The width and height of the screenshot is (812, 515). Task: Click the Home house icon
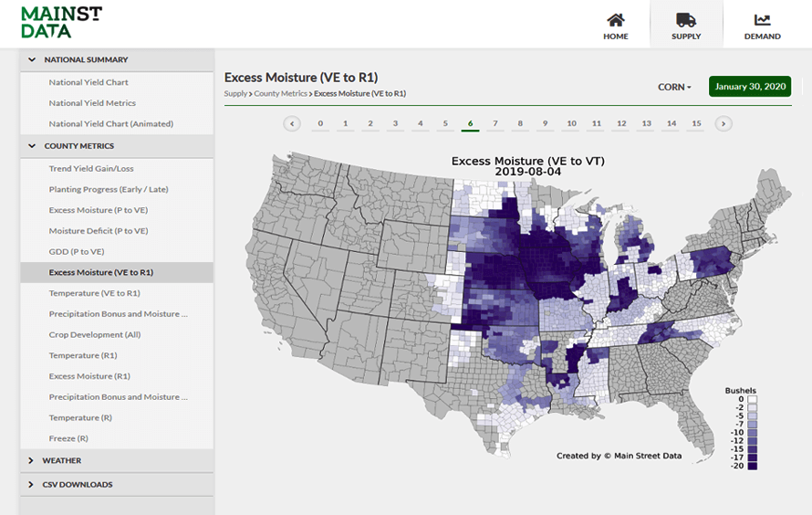coord(616,20)
